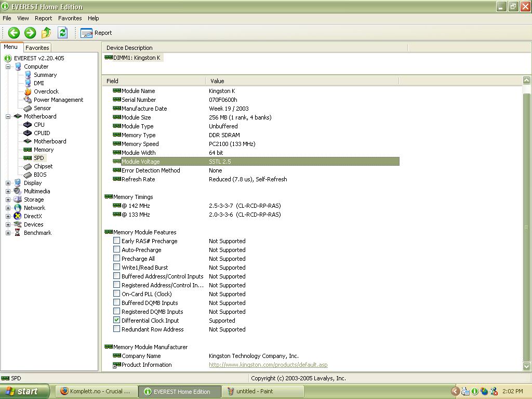Open the Favorites menu
Screen dimensions: 532x399
[x=70, y=18]
